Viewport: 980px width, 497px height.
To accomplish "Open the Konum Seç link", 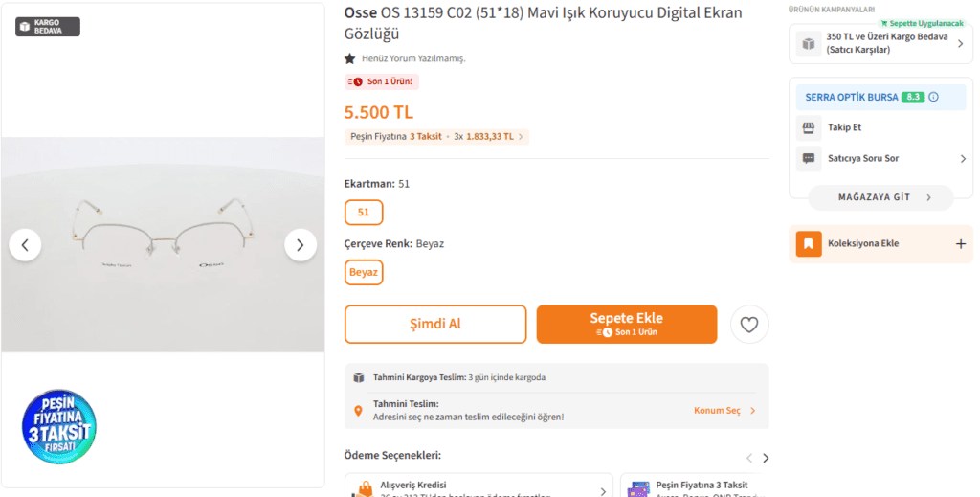I will [724, 411].
